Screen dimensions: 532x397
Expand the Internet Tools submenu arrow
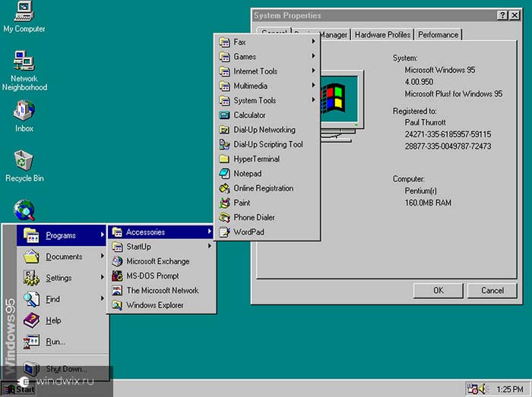(x=313, y=71)
